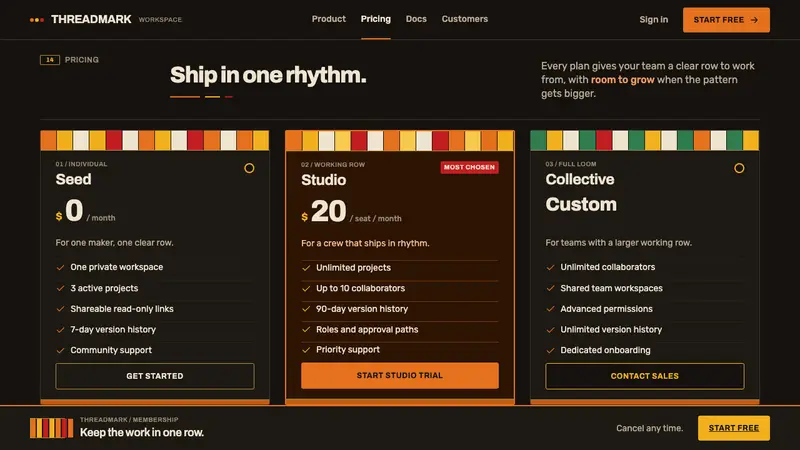Click the checkmark beside Dedicated onboarding

click(551, 350)
